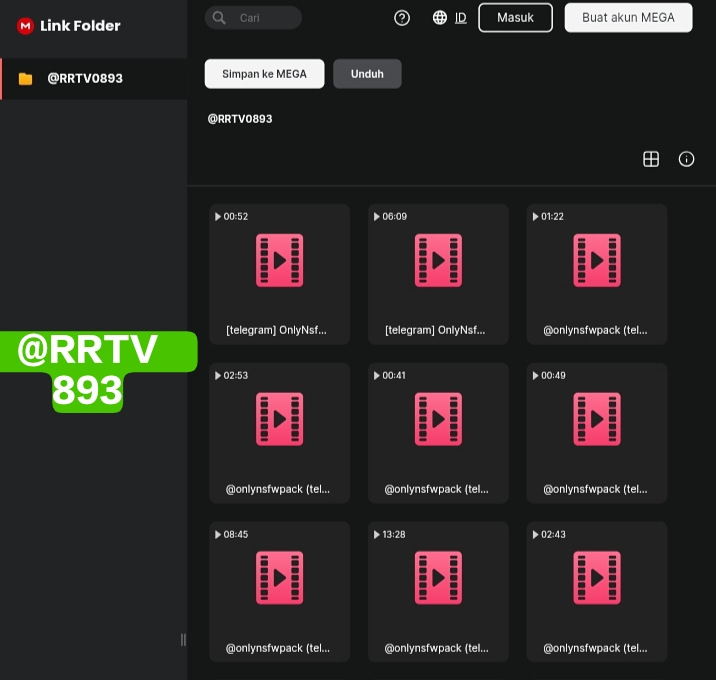Click the globe language icon

tap(440, 18)
